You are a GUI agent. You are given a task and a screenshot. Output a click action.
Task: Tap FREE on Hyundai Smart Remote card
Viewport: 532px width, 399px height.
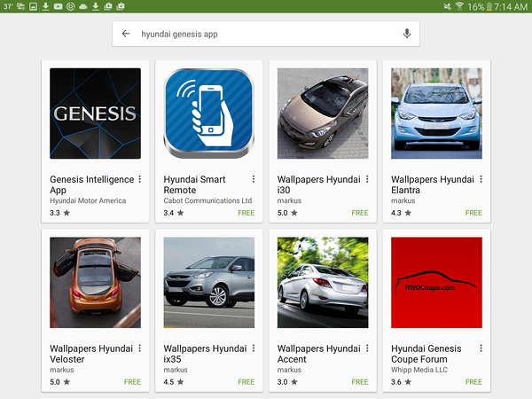[246, 213]
